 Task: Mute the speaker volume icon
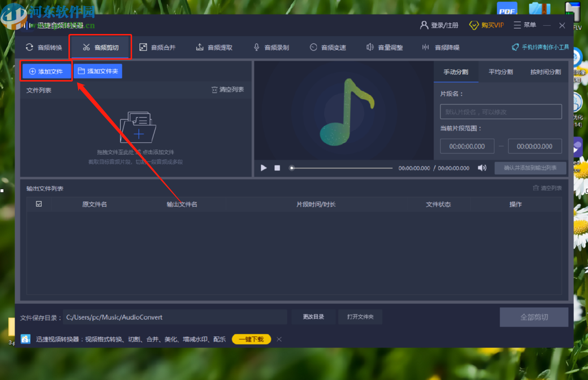[482, 168]
